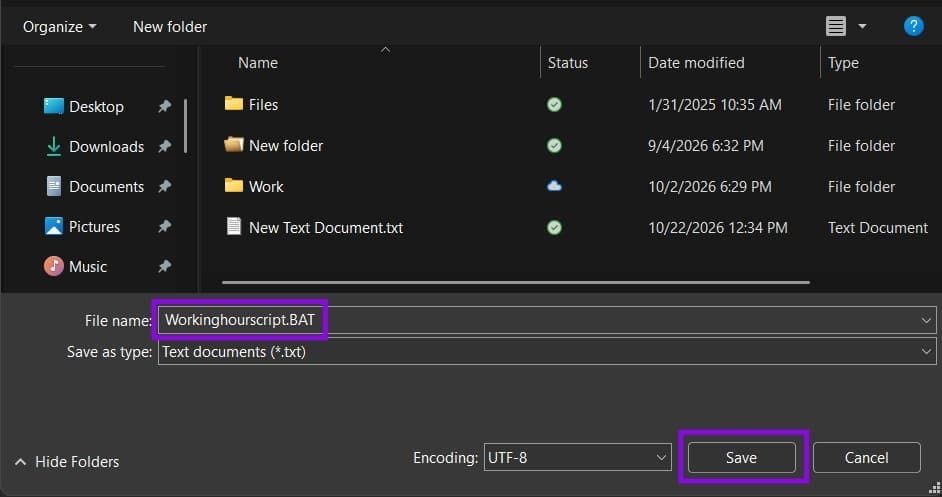The image size is (942, 497).
Task: Click the Work folder name
Action: tap(266, 186)
